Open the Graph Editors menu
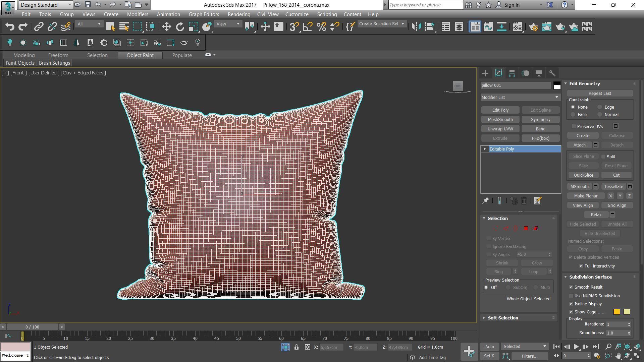This screenshot has height=362, width=644. (204, 14)
